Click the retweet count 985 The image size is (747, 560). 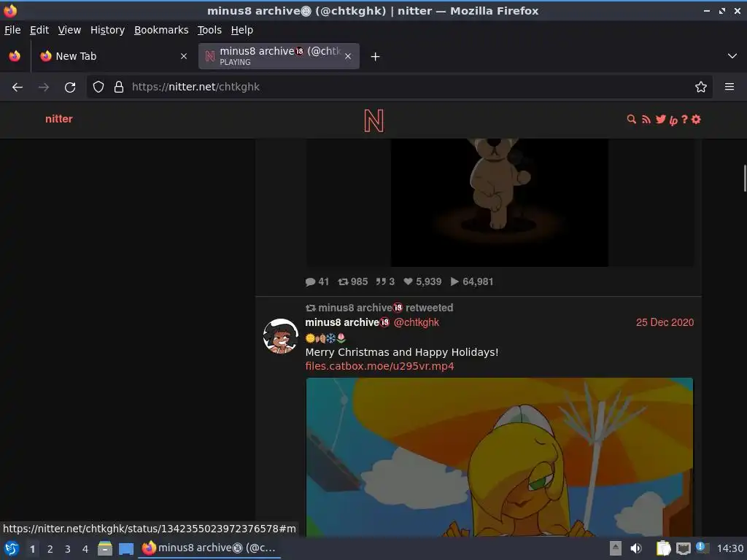353,281
